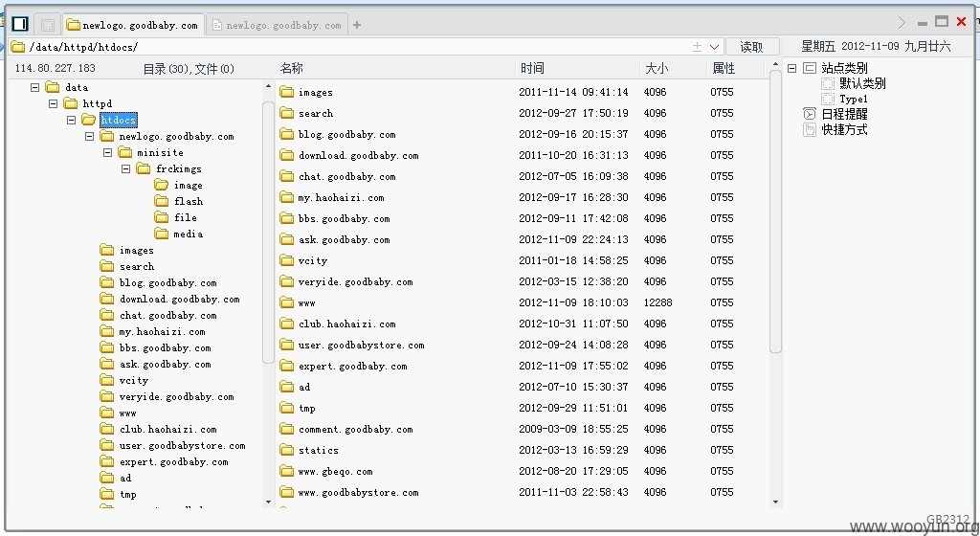Click the tree panel vertical scrollbar thumb
This screenshot has height=536, width=980.
click(x=269, y=232)
